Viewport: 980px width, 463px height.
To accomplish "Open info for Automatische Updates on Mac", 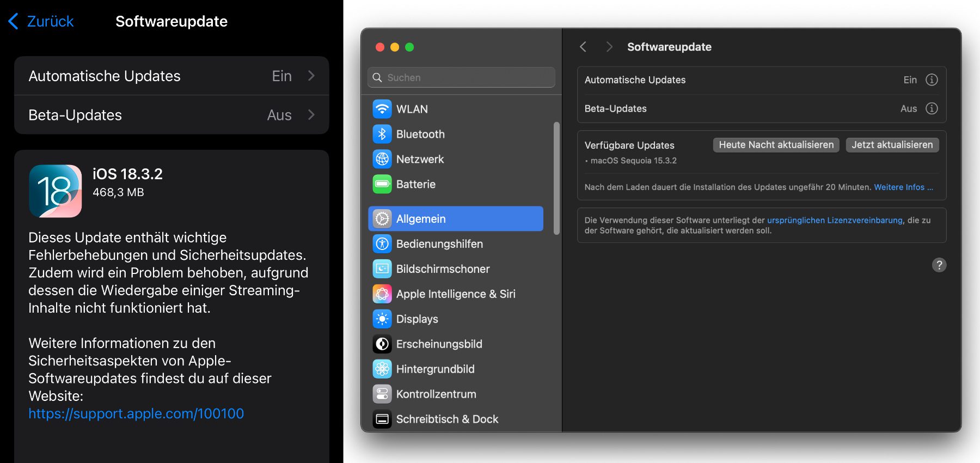I will [x=932, y=80].
